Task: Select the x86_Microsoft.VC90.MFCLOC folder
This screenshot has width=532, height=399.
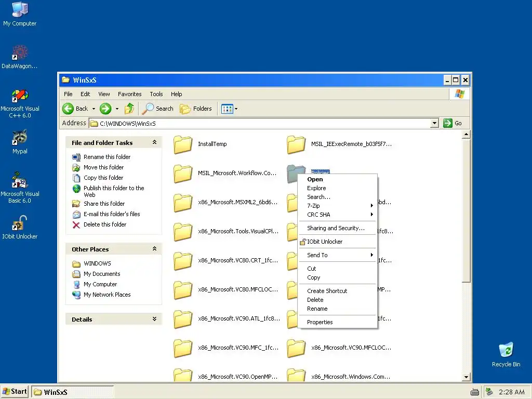Action: point(339,348)
